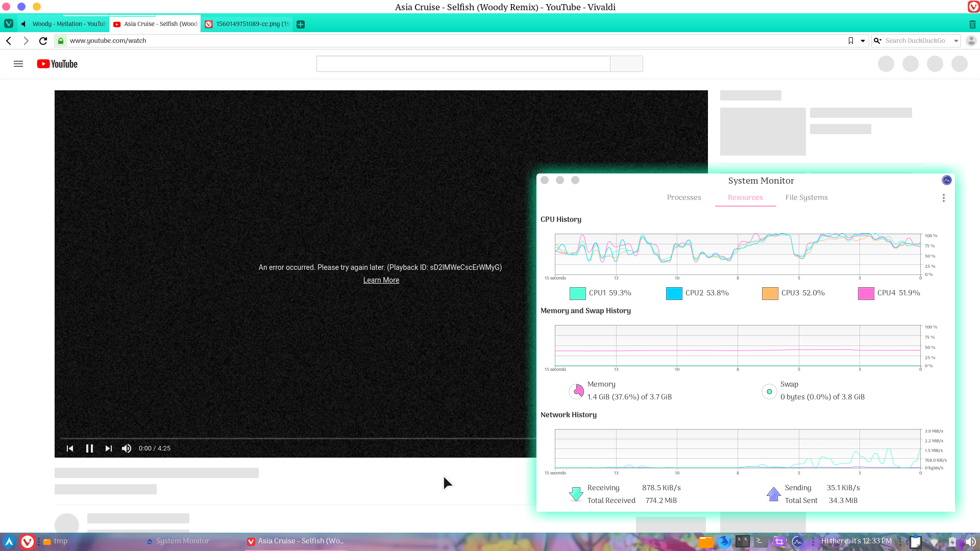980x551 pixels.
Task: Click the video progress bar
Action: (x=298, y=438)
